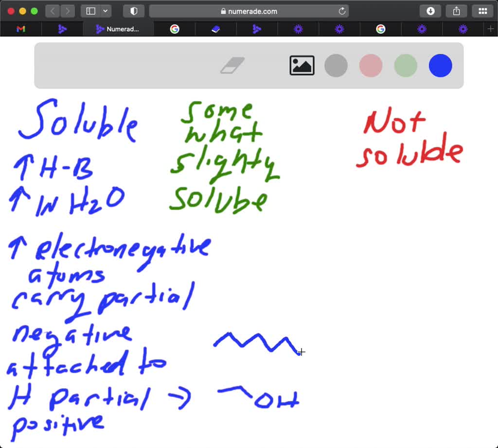Click the share icon
Viewport: 498px width, 448px height.
(456, 11)
